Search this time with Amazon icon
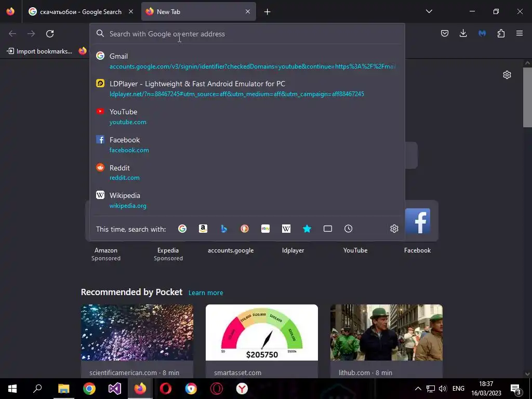The width and height of the screenshot is (532, 399). click(203, 229)
